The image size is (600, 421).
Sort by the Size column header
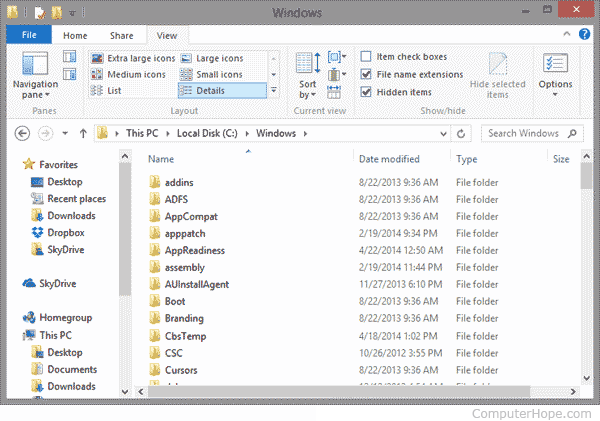(x=561, y=159)
